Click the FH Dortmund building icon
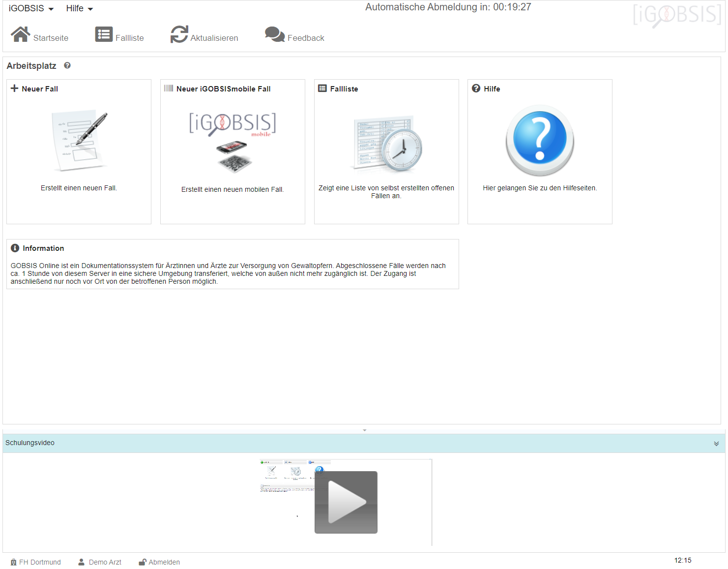Viewport: 728px width, 569px height. click(14, 562)
